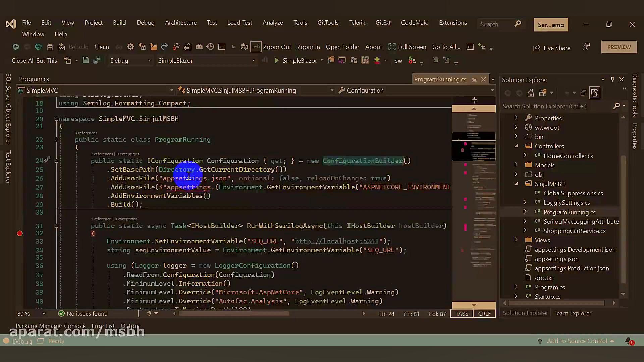Click the Zoom Out button

coord(277,47)
